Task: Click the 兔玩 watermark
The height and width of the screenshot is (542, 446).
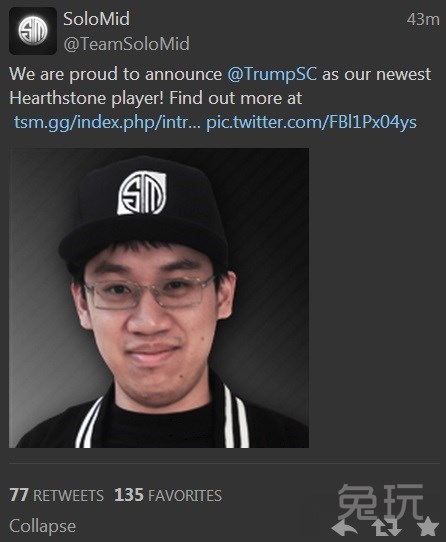Action: pos(381,503)
